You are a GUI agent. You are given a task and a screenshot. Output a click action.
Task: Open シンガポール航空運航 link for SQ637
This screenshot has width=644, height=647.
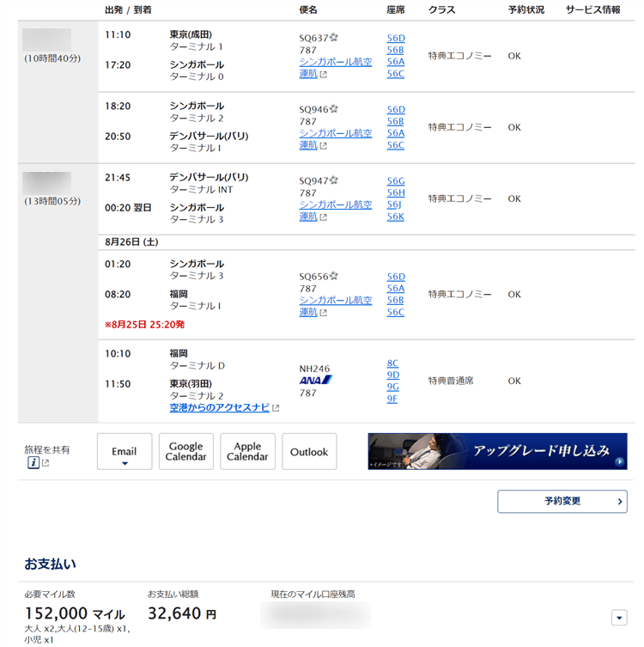335,62
